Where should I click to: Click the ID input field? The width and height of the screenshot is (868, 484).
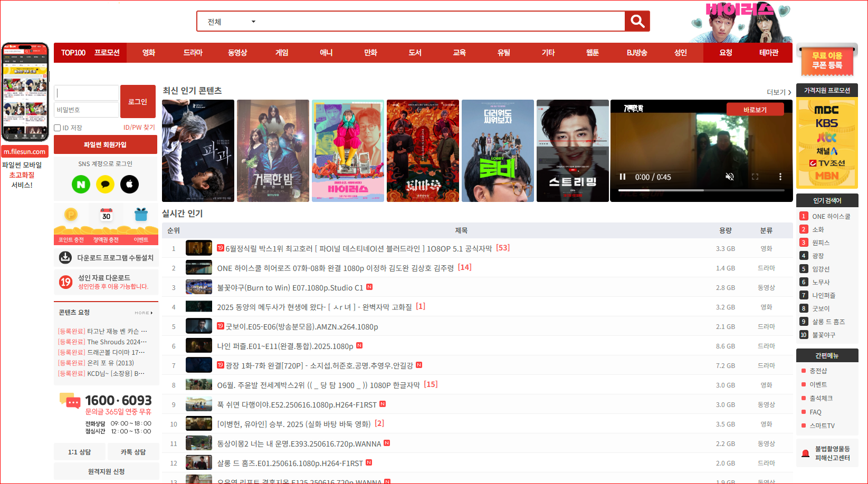tap(87, 93)
